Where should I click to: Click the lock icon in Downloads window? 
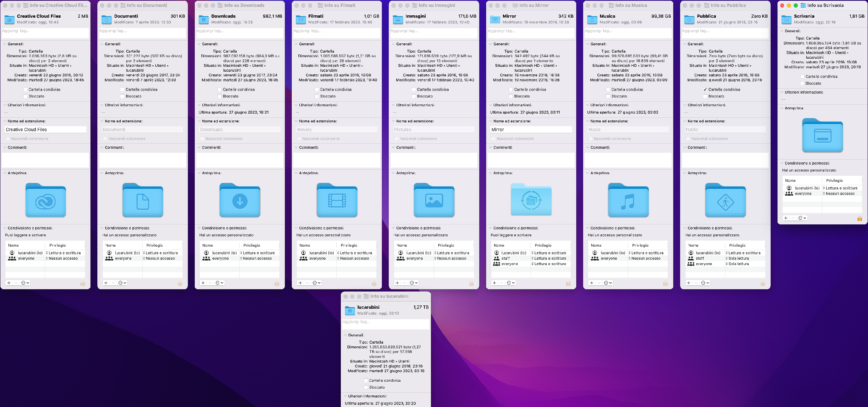click(x=277, y=283)
